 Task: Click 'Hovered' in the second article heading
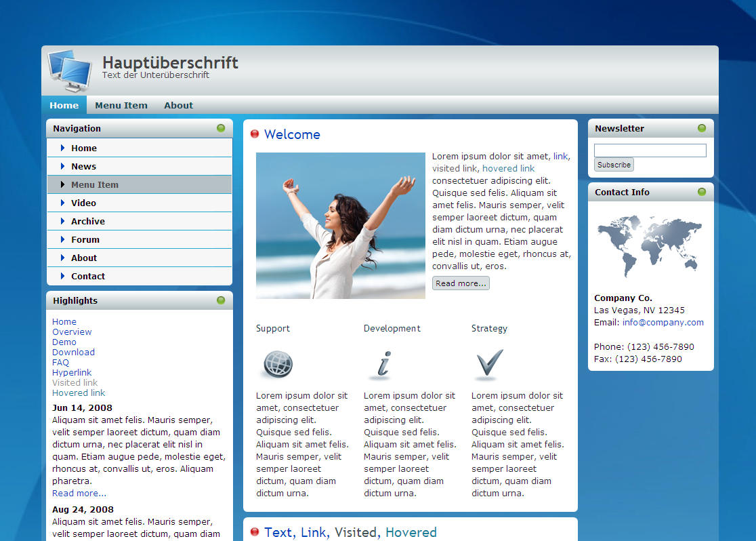click(411, 532)
